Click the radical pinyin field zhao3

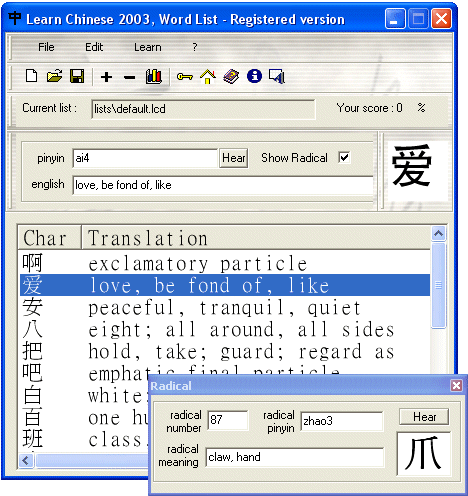pos(342,421)
